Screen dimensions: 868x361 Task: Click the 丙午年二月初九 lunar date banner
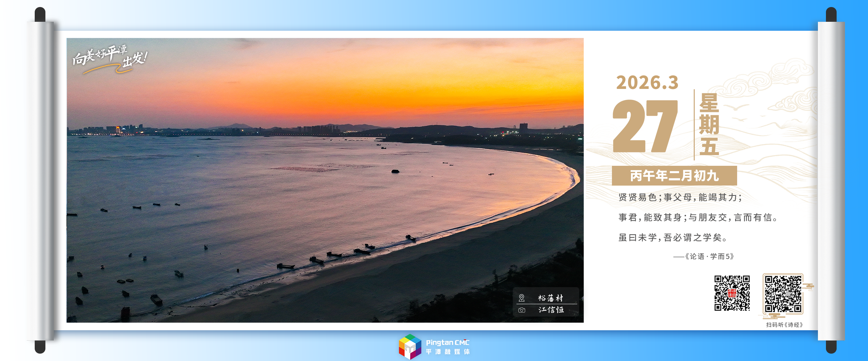pos(674,176)
